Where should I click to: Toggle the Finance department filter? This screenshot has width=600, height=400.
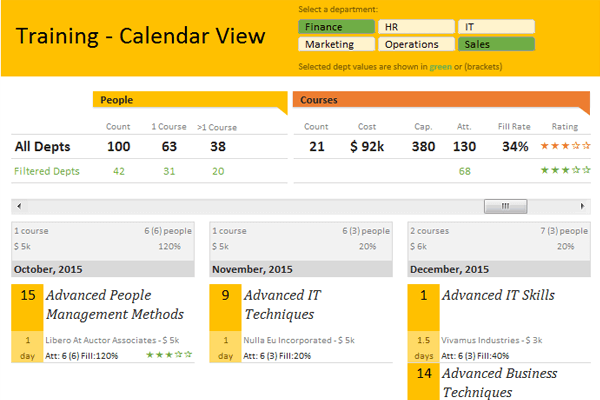(336, 27)
